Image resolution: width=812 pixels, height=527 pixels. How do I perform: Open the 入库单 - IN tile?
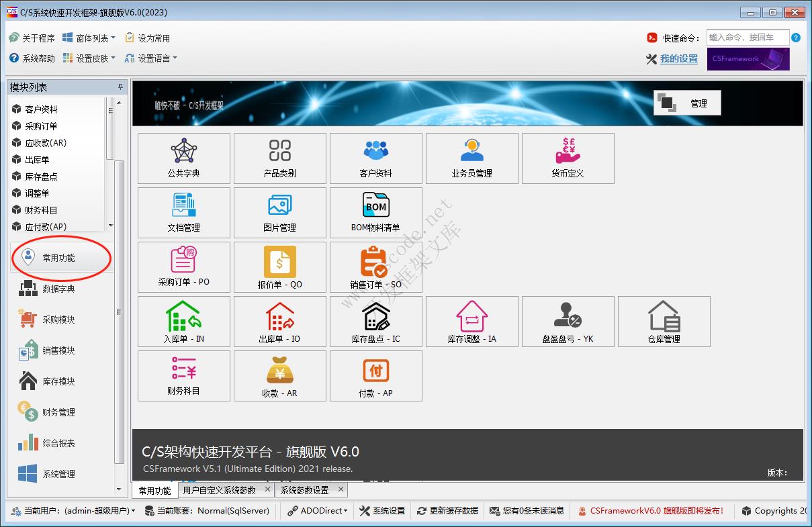tap(183, 322)
